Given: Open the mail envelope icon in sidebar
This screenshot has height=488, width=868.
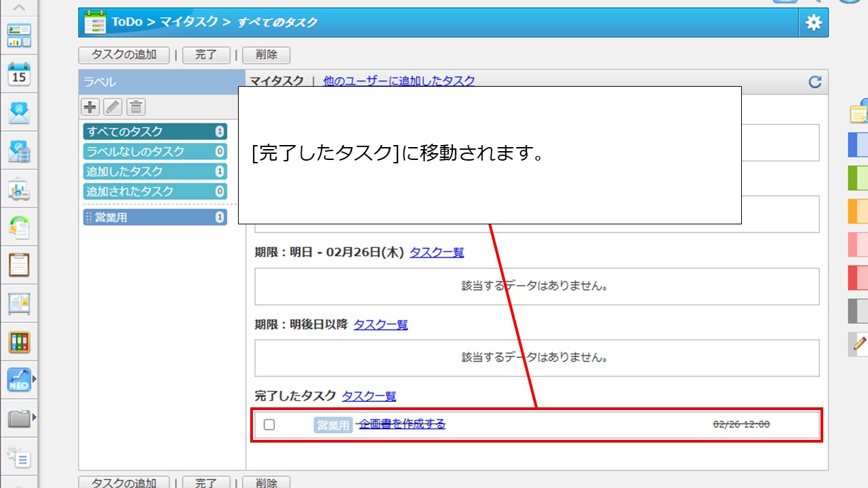Looking at the screenshot, I should pyautogui.click(x=19, y=113).
